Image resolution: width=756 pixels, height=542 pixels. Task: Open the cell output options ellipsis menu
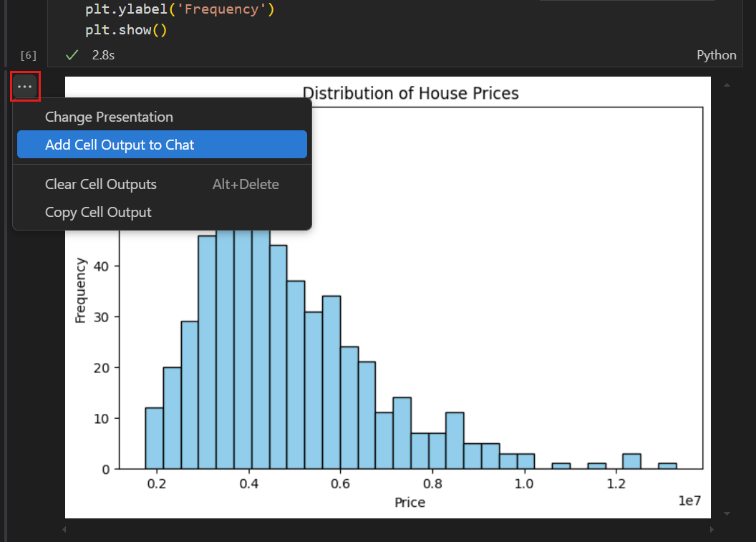25,86
